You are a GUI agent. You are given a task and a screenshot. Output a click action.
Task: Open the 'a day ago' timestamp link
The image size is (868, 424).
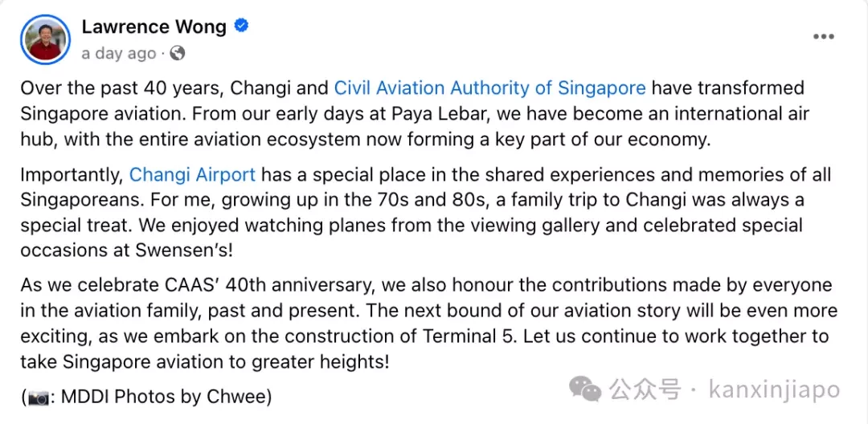[118, 54]
